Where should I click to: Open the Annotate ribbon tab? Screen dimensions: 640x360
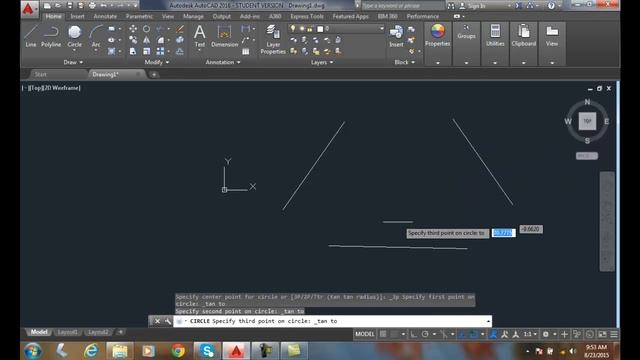(105, 16)
